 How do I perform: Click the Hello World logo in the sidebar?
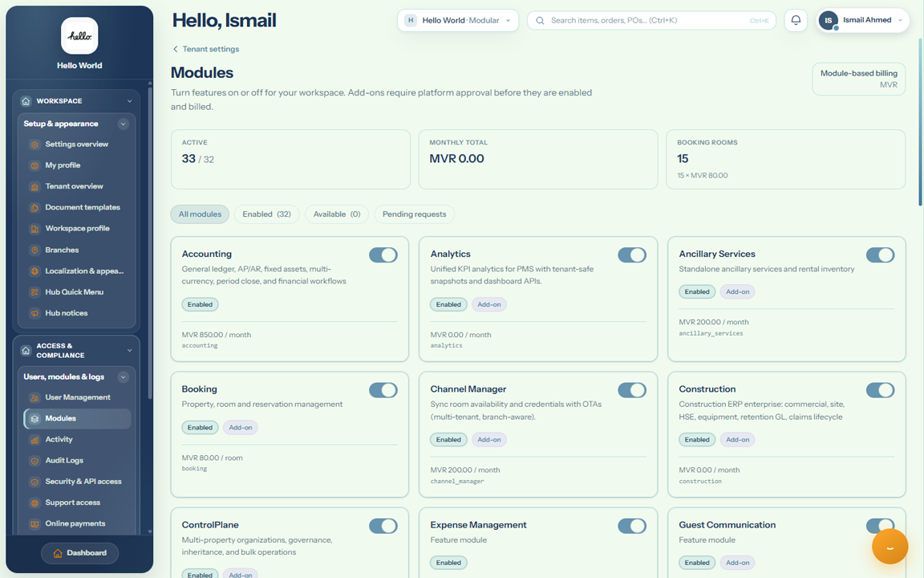click(x=79, y=35)
